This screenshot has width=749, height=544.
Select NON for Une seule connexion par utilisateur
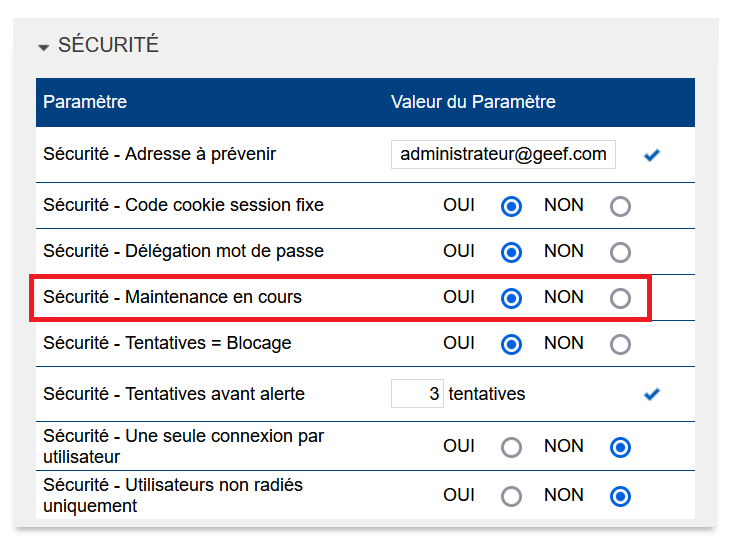point(620,447)
